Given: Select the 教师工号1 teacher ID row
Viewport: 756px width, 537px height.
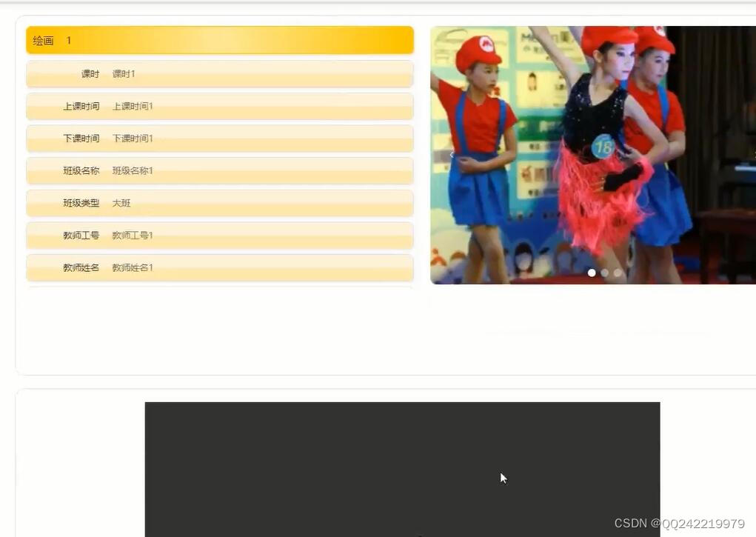Looking at the screenshot, I should pyautogui.click(x=219, y=235).
